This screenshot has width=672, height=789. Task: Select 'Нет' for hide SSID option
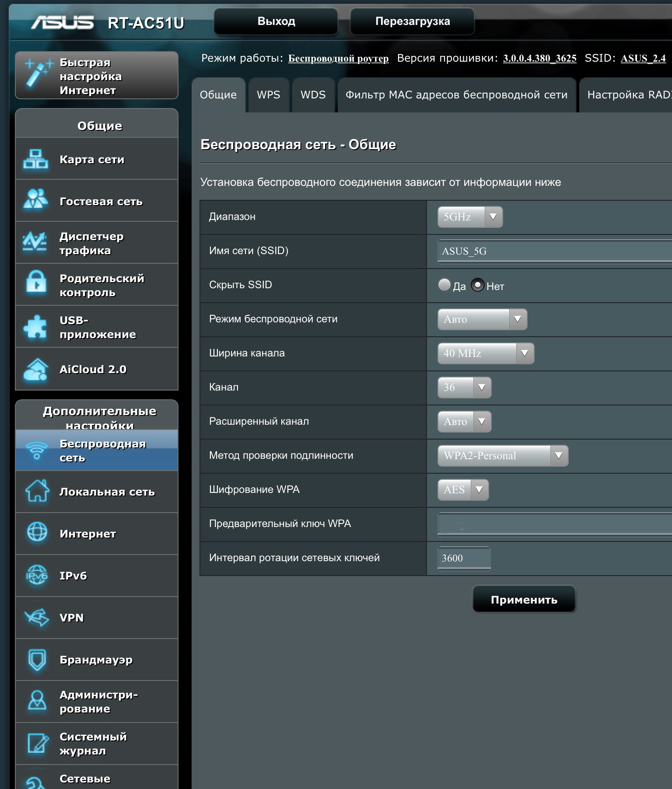477,285
